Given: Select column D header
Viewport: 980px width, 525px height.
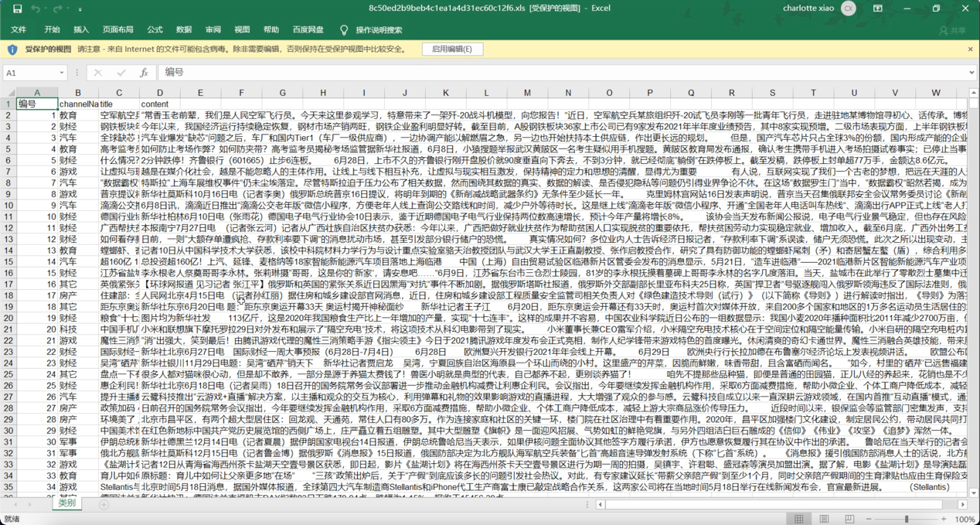Looking at the screenshot, I should (159, 93).
